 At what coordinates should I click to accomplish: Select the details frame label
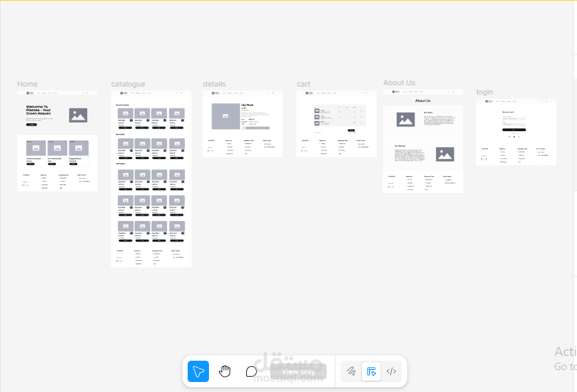(214, 84)
